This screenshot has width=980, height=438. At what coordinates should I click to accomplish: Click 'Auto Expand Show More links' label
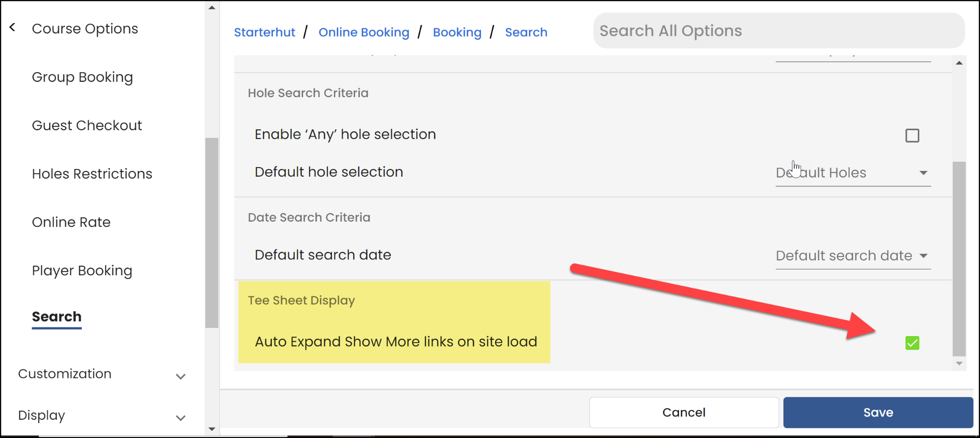click(x=396, y=342)
